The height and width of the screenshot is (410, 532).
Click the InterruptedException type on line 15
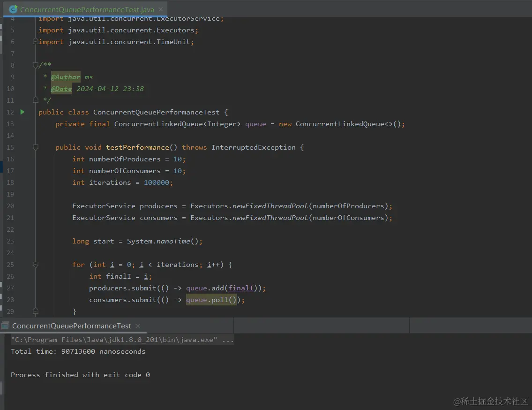253,147
